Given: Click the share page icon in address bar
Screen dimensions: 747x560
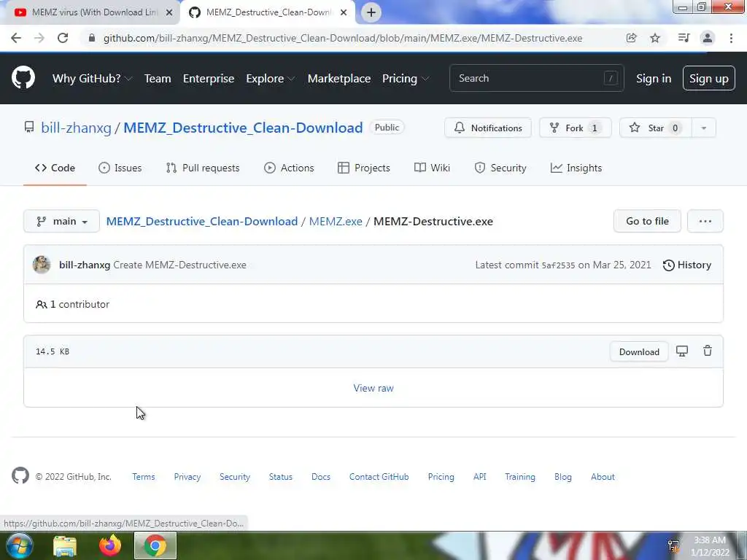Looking at the screenshot, I should tap(631, 38).
